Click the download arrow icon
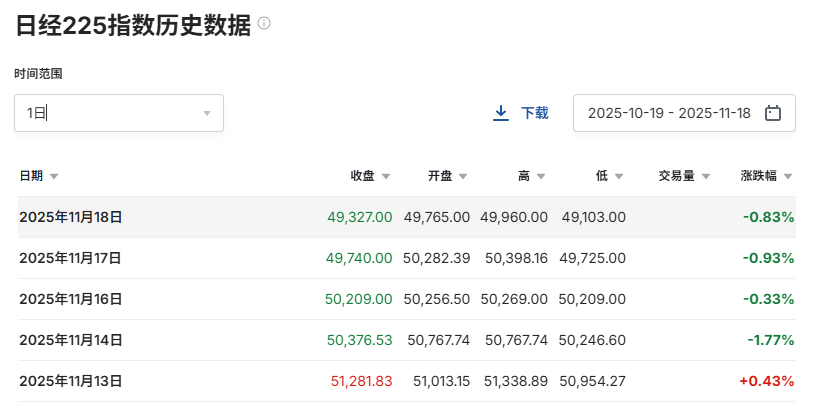The height and width of the screenshot is (406, 821). (501, 113)
